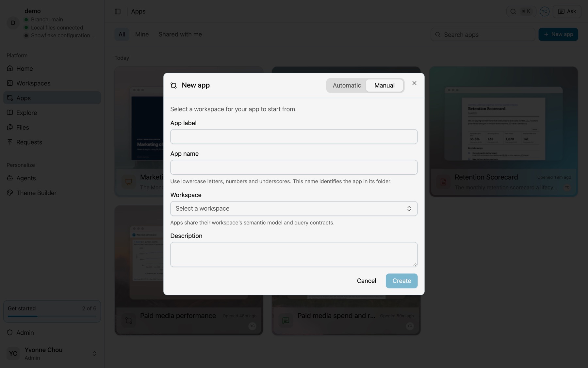Focus the App name field
The image size is (588, 368).
(x=294, y=167)
